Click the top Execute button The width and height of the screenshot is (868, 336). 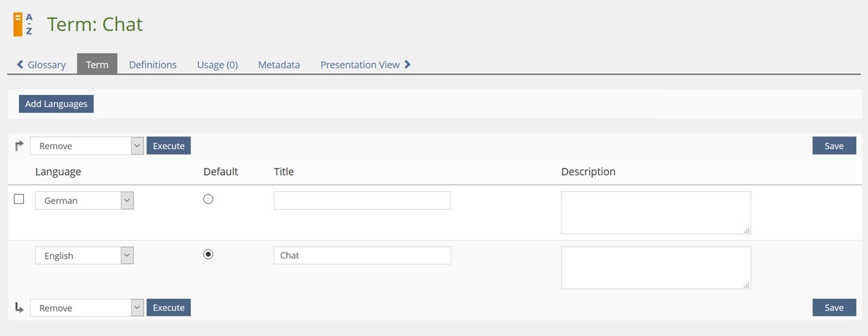pos(169,146)
